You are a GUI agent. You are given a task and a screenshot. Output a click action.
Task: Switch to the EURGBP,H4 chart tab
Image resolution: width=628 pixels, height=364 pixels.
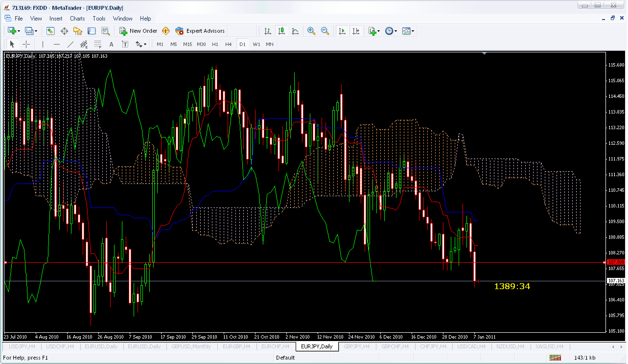237,346
